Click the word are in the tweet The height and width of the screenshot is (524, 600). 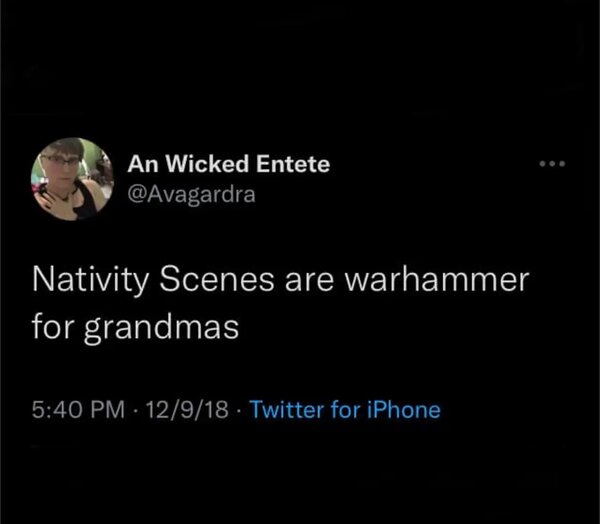[x=309, y=281]
